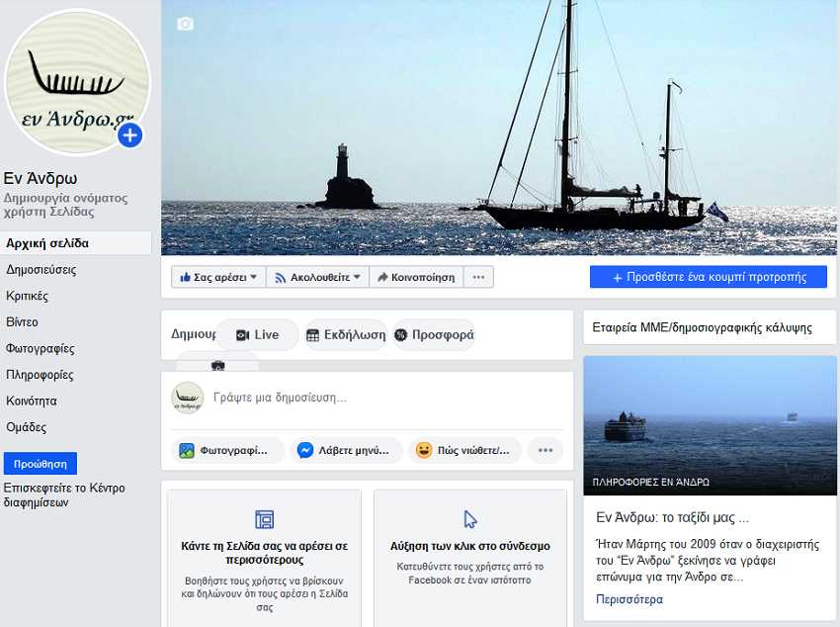Create an event with Εκδήλωση button

345,335
